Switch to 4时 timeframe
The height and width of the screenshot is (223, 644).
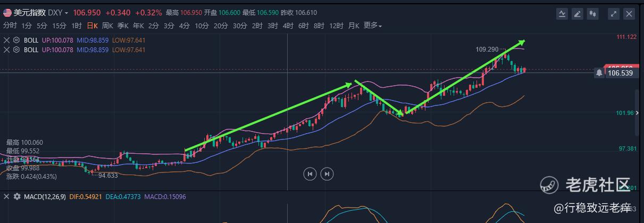click(x=288, y=25)
